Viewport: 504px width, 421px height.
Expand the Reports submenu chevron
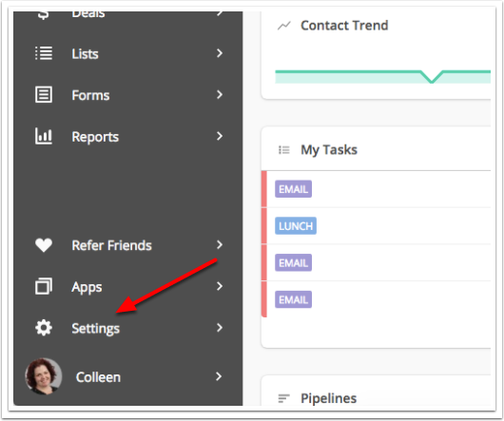(220, 136)
